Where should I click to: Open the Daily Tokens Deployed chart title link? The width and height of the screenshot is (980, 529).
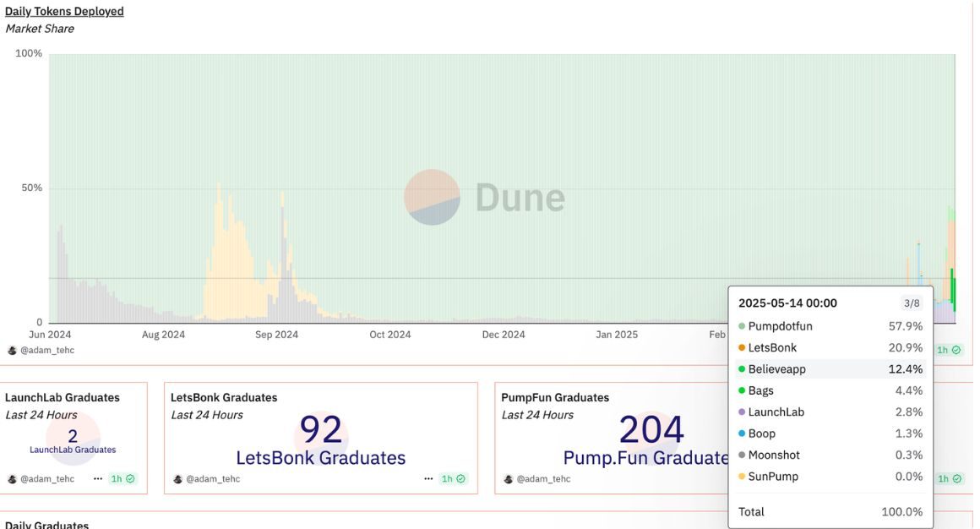64,11
